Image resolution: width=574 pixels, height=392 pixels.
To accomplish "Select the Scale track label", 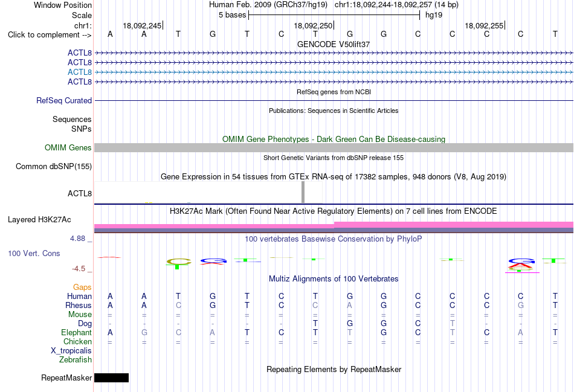I will 82,15.
